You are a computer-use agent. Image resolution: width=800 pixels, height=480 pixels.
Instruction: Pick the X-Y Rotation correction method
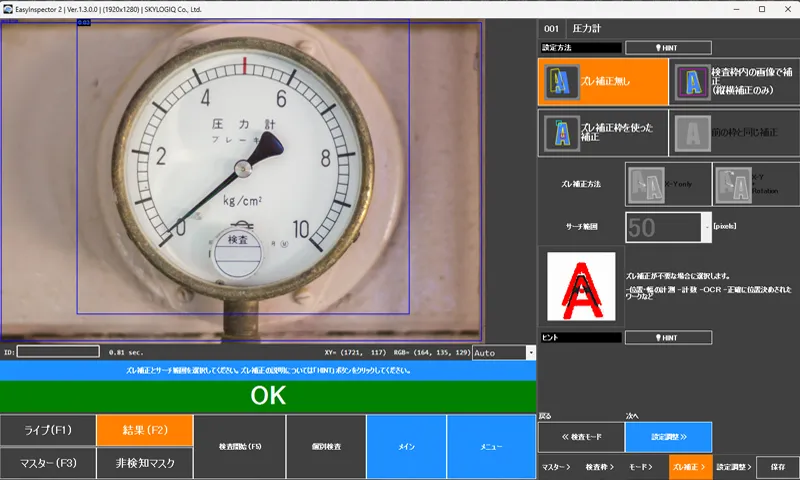point(754,185)
